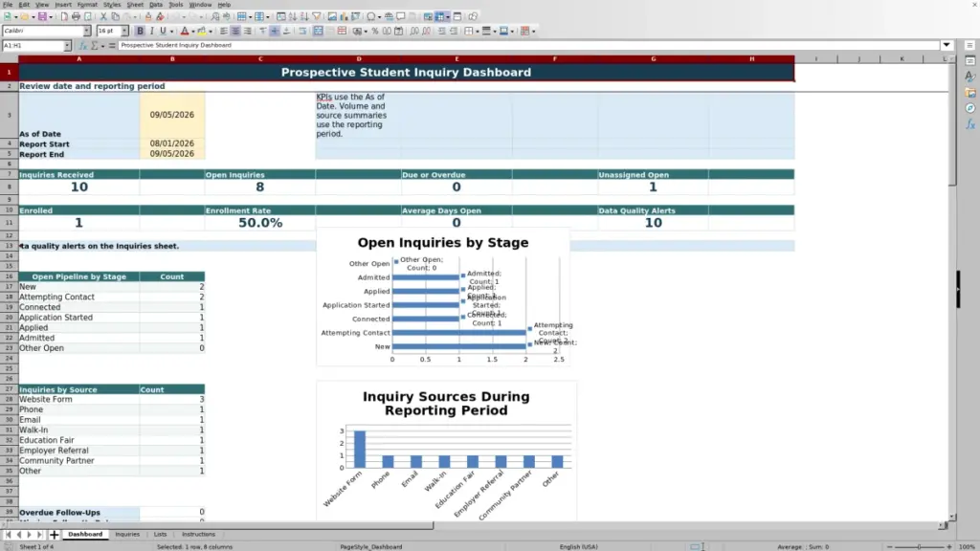Toggle Underline formatting
Viewport: 980px width, 551px height.
(163, 31)
